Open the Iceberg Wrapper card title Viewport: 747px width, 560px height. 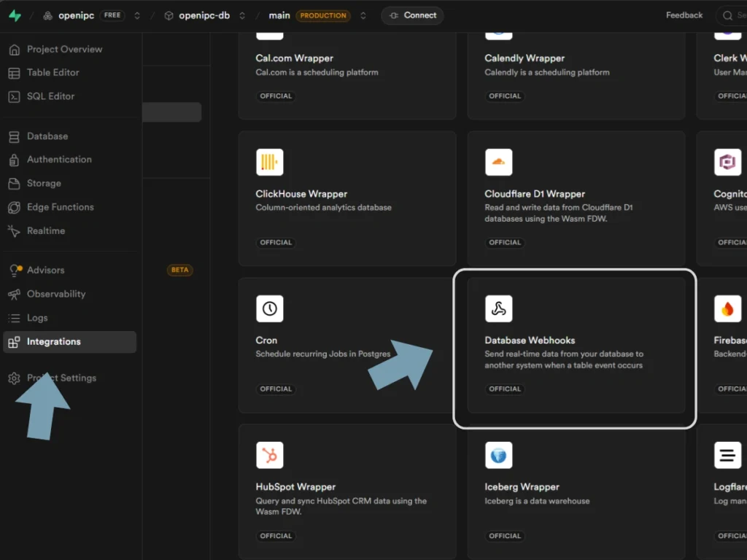522,487
